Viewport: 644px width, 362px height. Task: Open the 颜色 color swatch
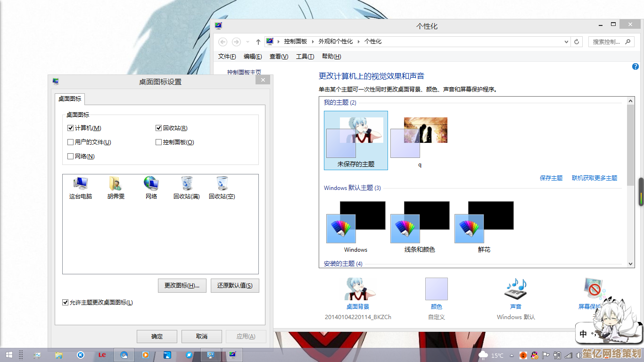pyautogui.click(x=437, y=289)
